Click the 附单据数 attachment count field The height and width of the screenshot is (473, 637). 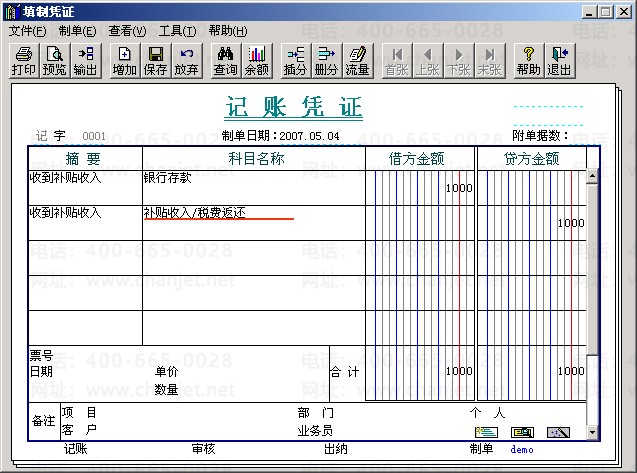coord(583,136)
